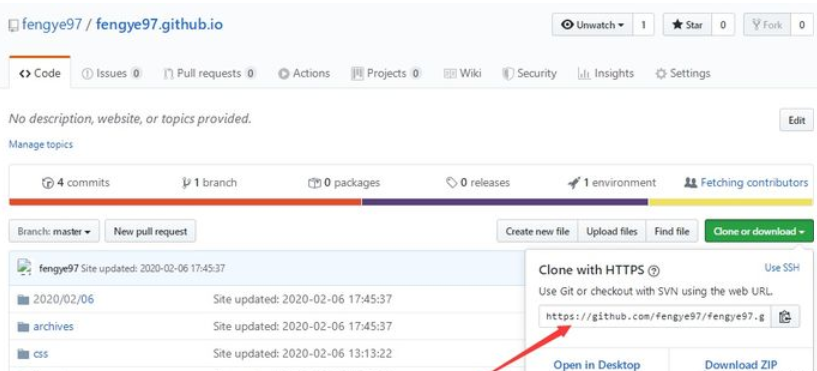
Task: Click Open in Desktop
Action: pyautogui.click(x=597, y=365)
